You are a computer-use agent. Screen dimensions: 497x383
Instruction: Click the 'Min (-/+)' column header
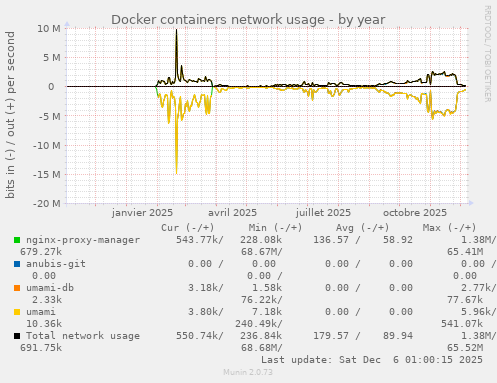tap(275, 228)
